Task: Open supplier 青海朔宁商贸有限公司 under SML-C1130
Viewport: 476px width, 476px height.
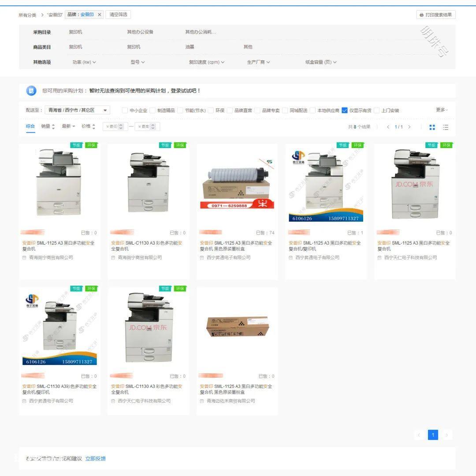Action: (140, 257)
